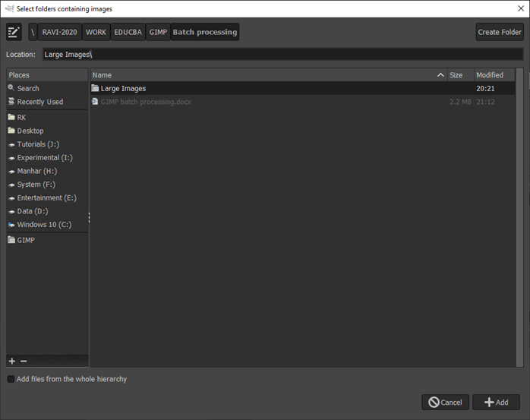Screen dimensions: 530x420
Task: Click the Experimental (I:) drive icon
Action: tap(11, 158)
